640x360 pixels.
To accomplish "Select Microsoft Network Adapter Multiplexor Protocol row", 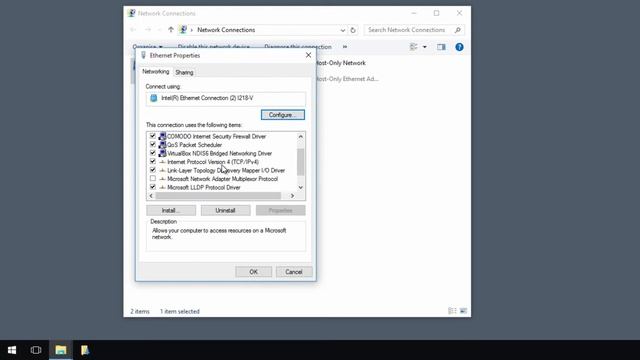I will 222,179.
